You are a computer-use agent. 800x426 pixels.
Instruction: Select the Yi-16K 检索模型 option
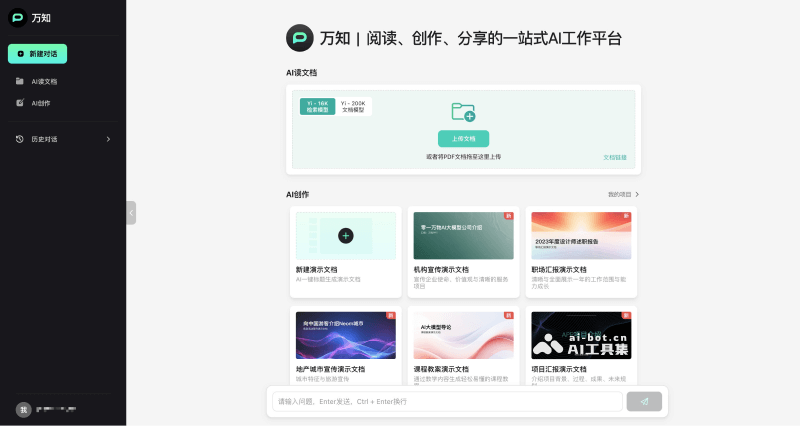pyautogui.click(x=316, y=106)
